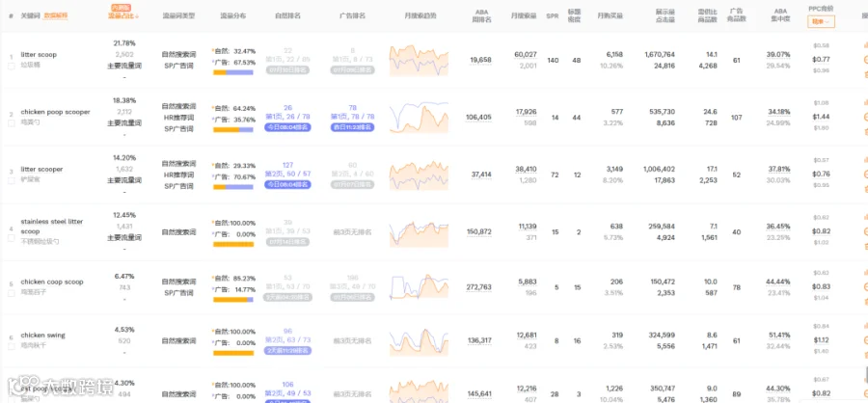This screenshot has height=403, width=868.
Task: Click the bar chart icon for chicken poop scooper row
Action: pos(865,102)
